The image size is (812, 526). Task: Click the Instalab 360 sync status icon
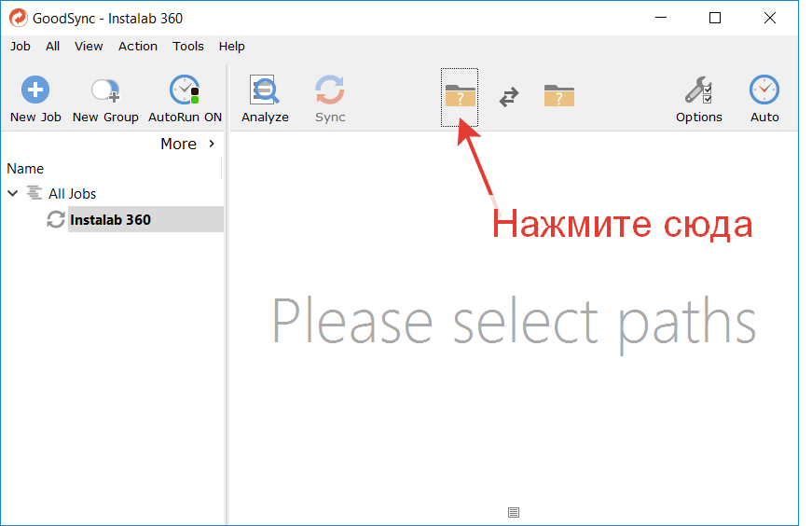coord(56,220)
